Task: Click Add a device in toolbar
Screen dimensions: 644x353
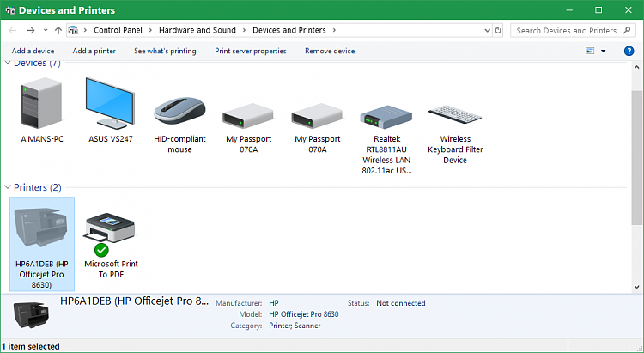Action: (33, 52)
